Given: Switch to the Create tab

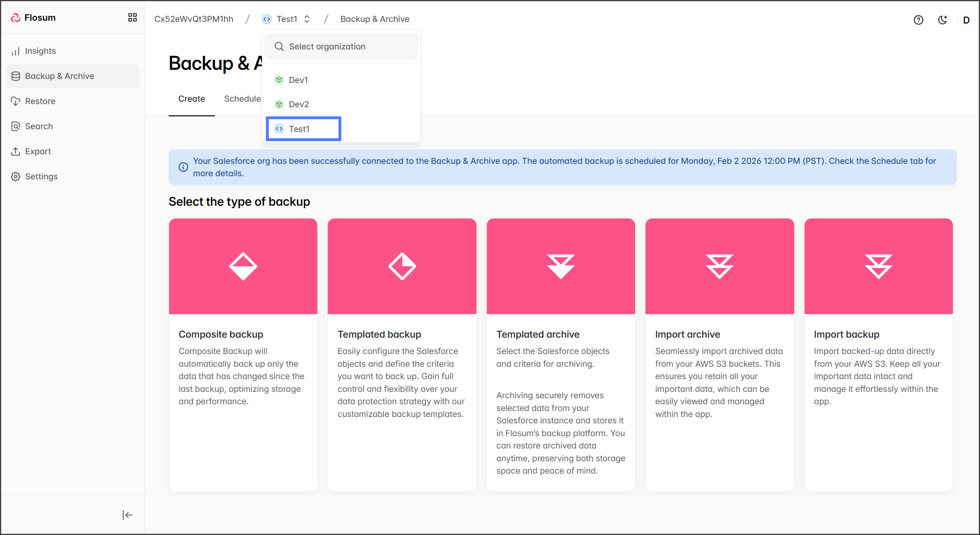Looking at the screenshot, I should click(x=191, y=99).
